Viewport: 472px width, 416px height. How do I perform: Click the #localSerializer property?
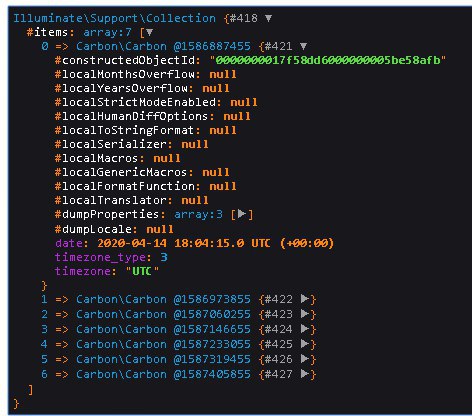(x=111, y=144)
